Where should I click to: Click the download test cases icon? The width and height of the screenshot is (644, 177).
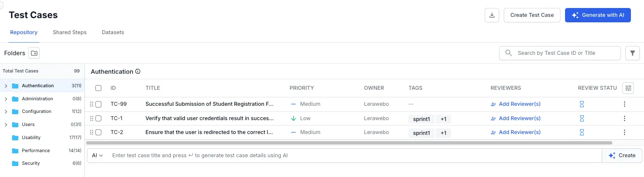pos(492,15)
